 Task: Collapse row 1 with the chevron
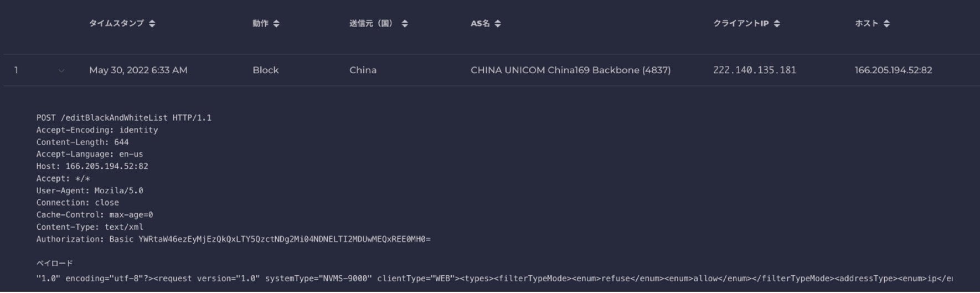click(x=61, y=70)
